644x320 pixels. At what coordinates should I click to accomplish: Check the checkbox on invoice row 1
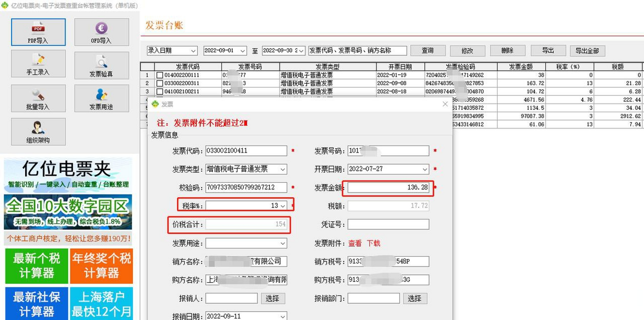point(160,75)
